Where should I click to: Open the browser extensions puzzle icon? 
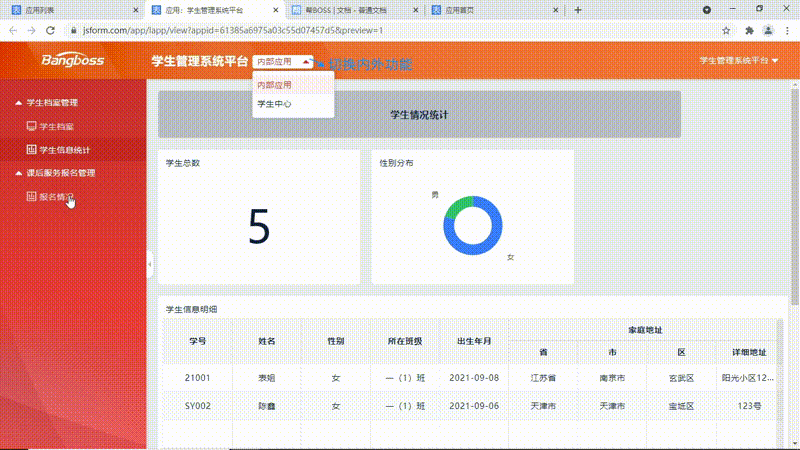[748, 31]
